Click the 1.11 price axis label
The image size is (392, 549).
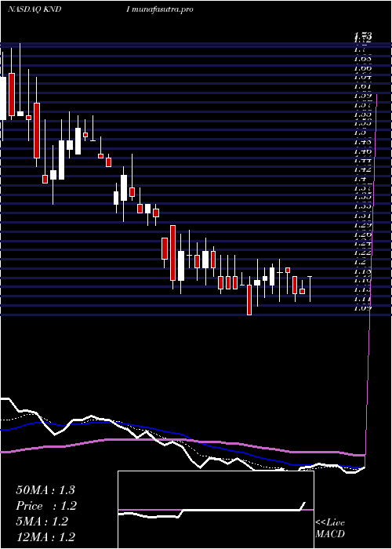point(362,299)
